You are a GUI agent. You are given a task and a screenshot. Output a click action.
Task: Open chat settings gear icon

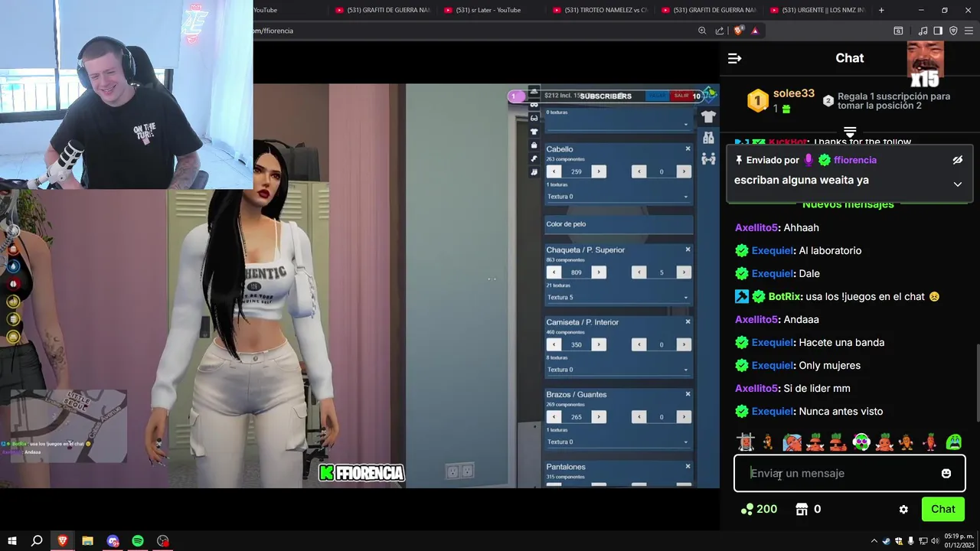click(x=903, y=509)
